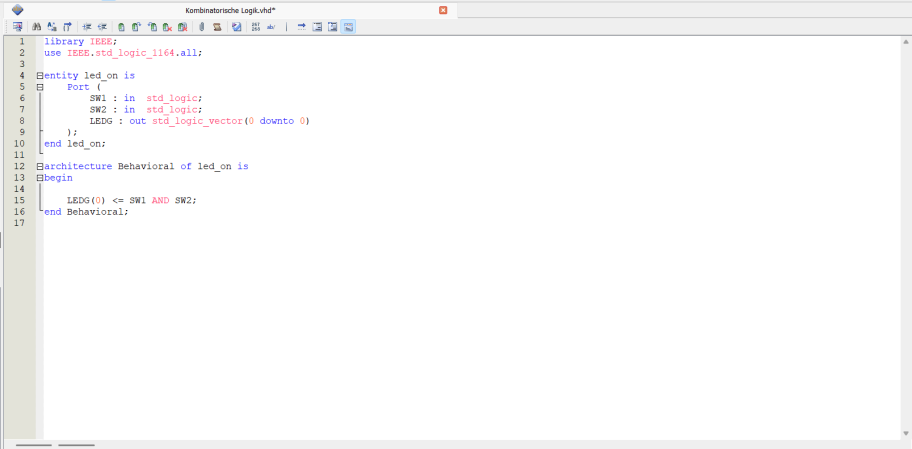Select the Kombinatorische Logik.vhd title tab

tap(230, 9)
